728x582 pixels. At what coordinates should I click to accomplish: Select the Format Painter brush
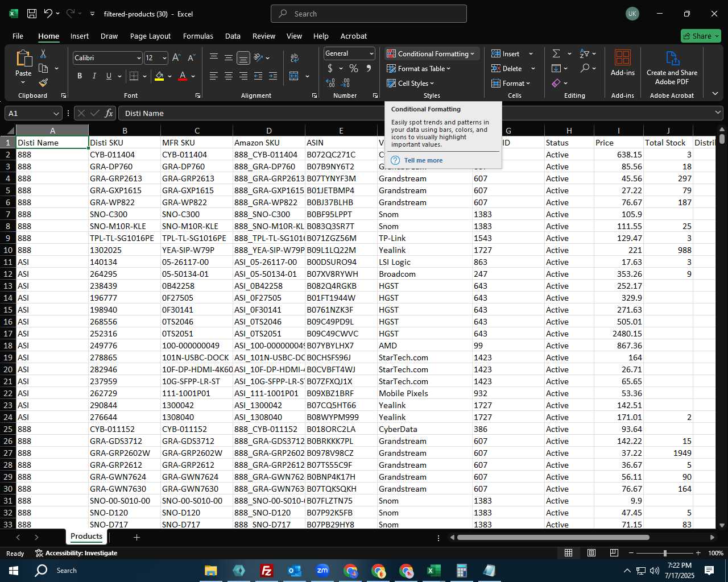pos(43,83)
